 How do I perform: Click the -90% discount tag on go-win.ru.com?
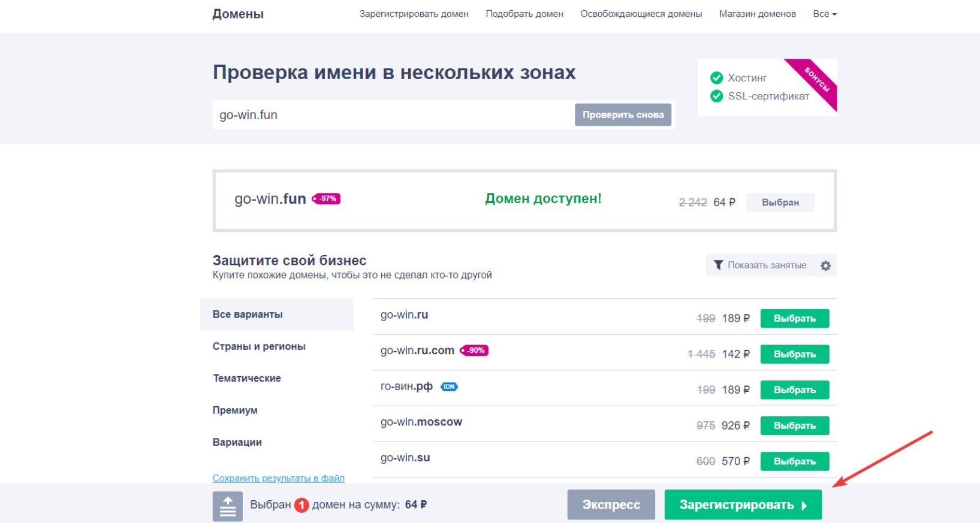click(474, 350)
